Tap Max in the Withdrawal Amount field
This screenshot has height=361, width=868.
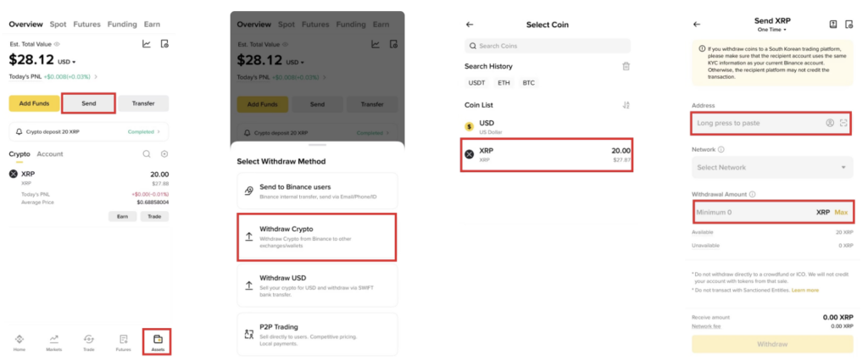tap(841, 213)
